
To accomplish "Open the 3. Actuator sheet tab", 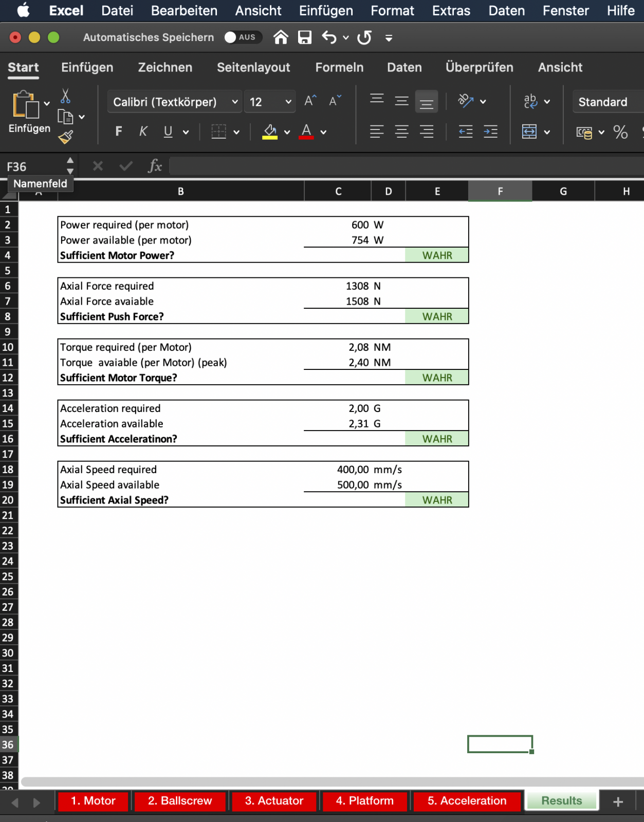I will click(274, 801).
